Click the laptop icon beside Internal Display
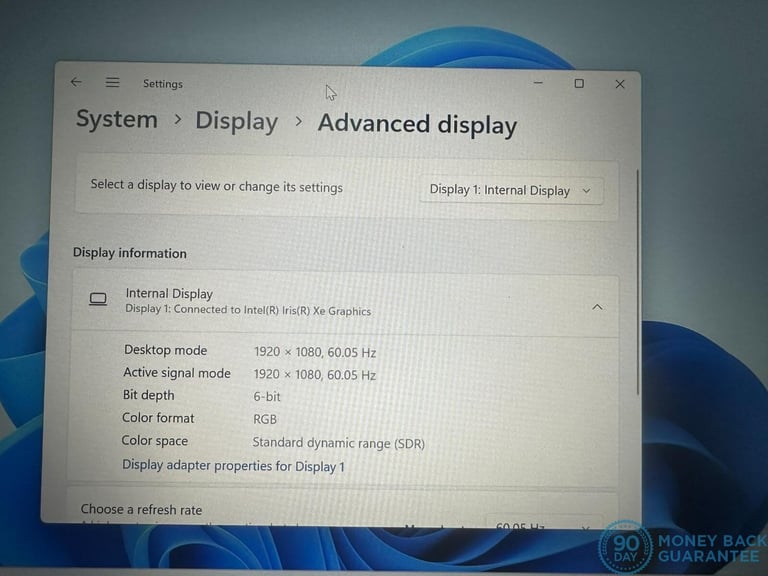The height and width of the screenshot is (576, 768). tap(98, 299)
